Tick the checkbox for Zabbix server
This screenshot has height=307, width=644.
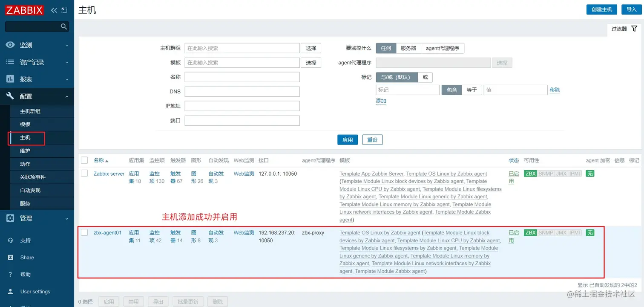pyautogui.click(x=84, y=173)
